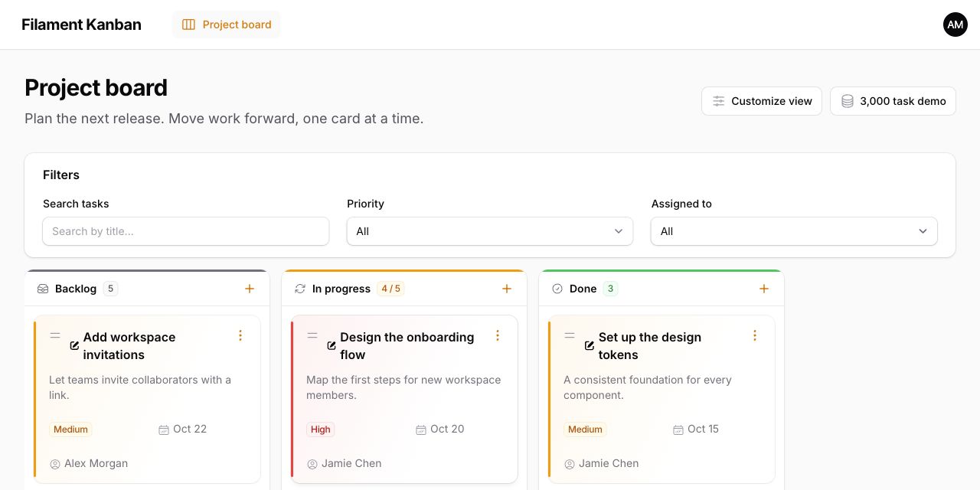Click calendar icon next to Oct 22
Image resolution: width=980 pixels, height=490 pixels.
tap(164, 430)
